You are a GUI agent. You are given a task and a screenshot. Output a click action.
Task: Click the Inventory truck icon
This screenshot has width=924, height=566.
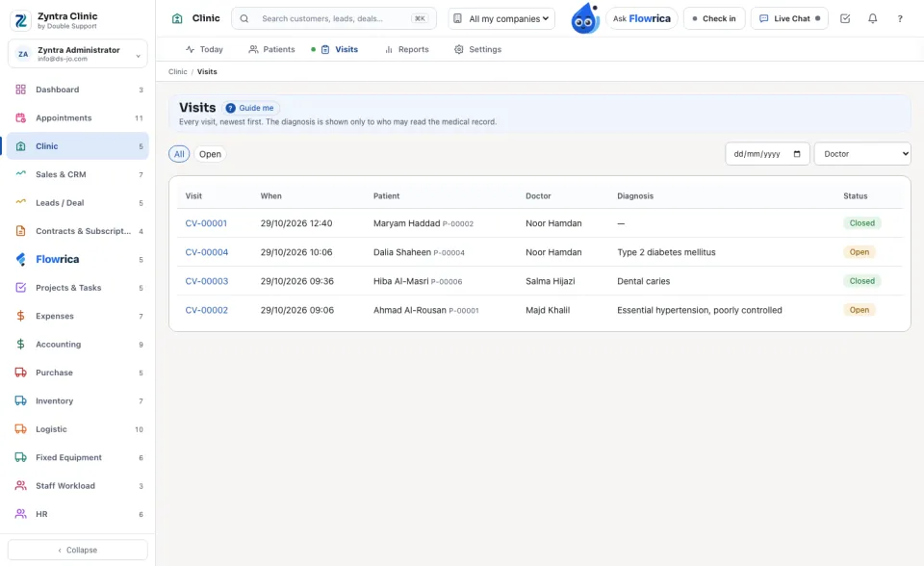click(x=20, y=400)
